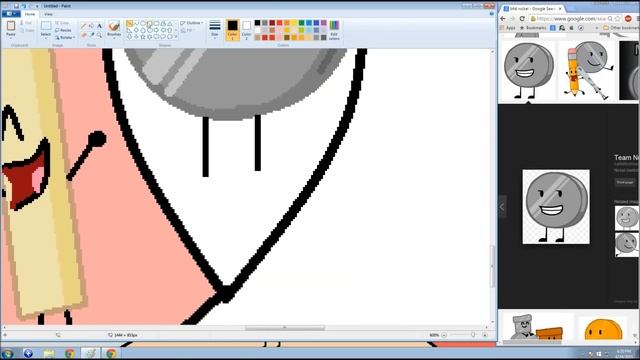The width and height of the screenshot is (640, 360).
Task: Click the Visit page button in image viewer
Action: click(x=625, y=182)
